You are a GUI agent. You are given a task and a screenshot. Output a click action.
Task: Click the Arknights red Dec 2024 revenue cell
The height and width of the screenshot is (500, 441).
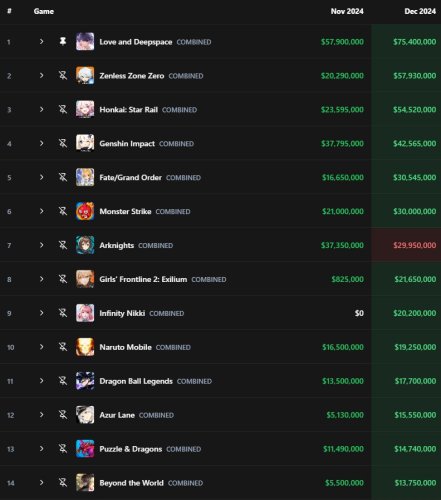click(406, 245)
